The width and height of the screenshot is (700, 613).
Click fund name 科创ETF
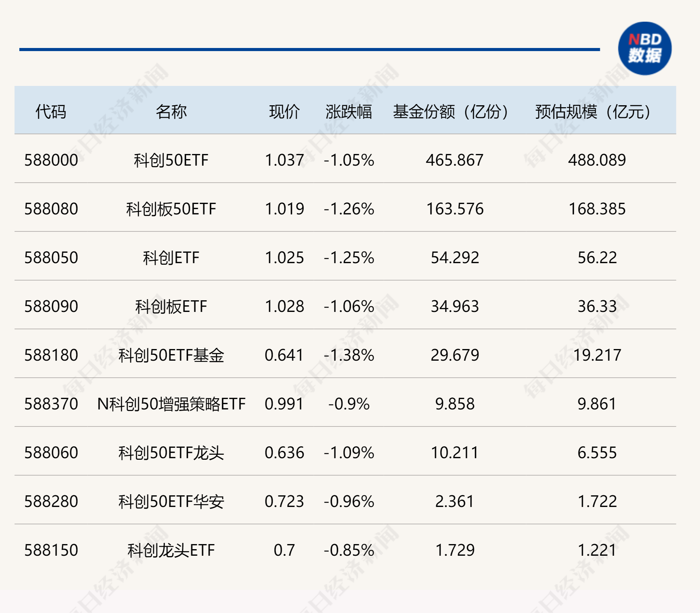point(171,258)
